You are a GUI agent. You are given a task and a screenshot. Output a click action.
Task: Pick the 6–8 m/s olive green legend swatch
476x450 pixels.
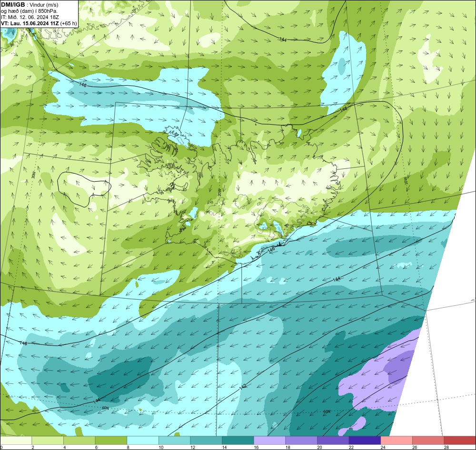pyautogui.click(x=111, y=440)
